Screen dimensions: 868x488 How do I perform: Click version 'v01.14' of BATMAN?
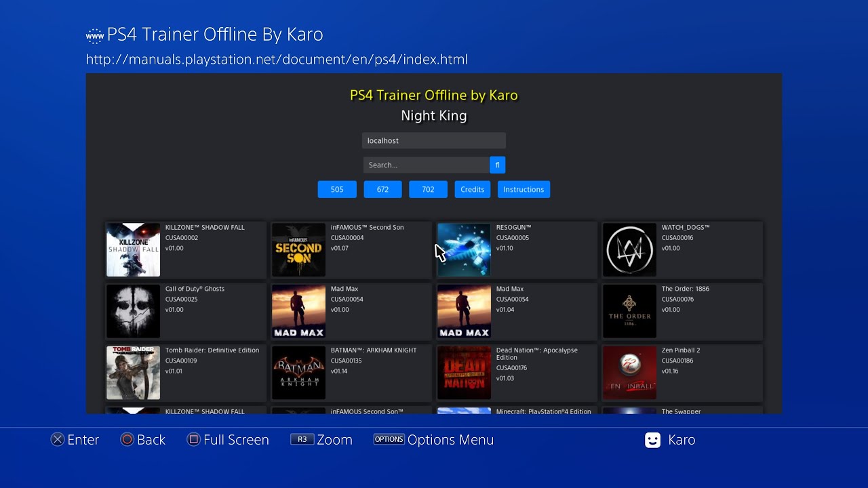pos(339,371)
